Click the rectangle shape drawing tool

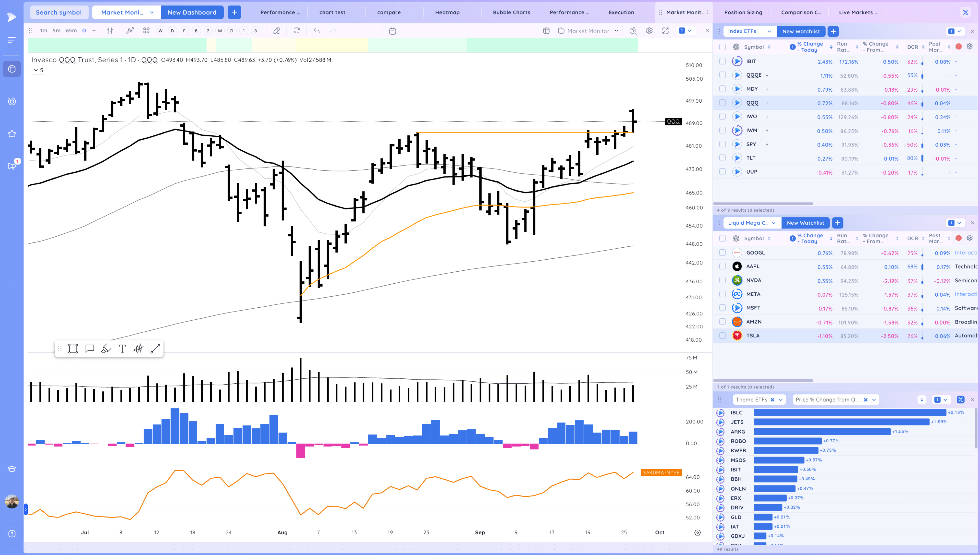[73, 349]
